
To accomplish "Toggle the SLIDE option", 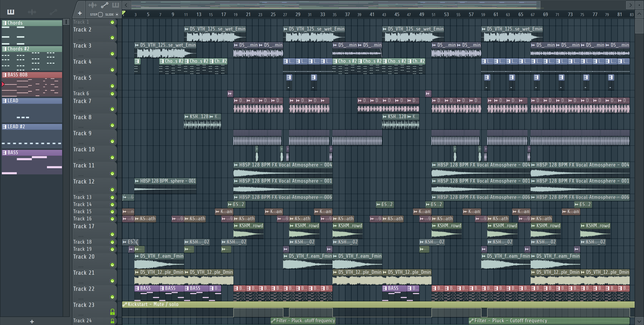I will click(x=117, y=15).
